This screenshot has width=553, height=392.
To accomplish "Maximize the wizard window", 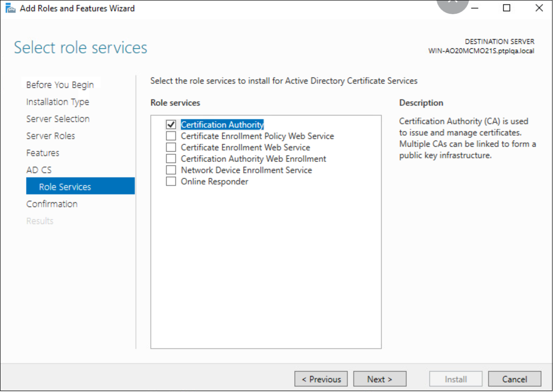I will [x=507, y=8].
